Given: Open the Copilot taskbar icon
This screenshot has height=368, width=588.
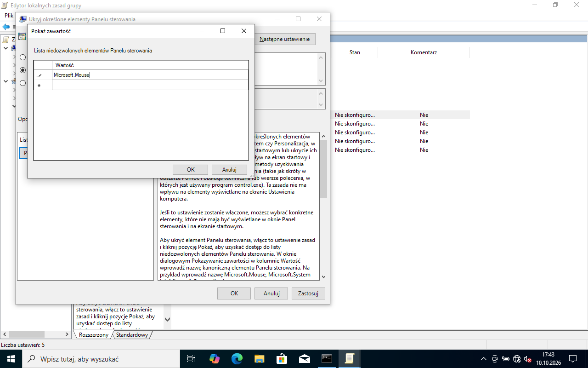Looking at the screenshot, I should click(x=215, y=359).
